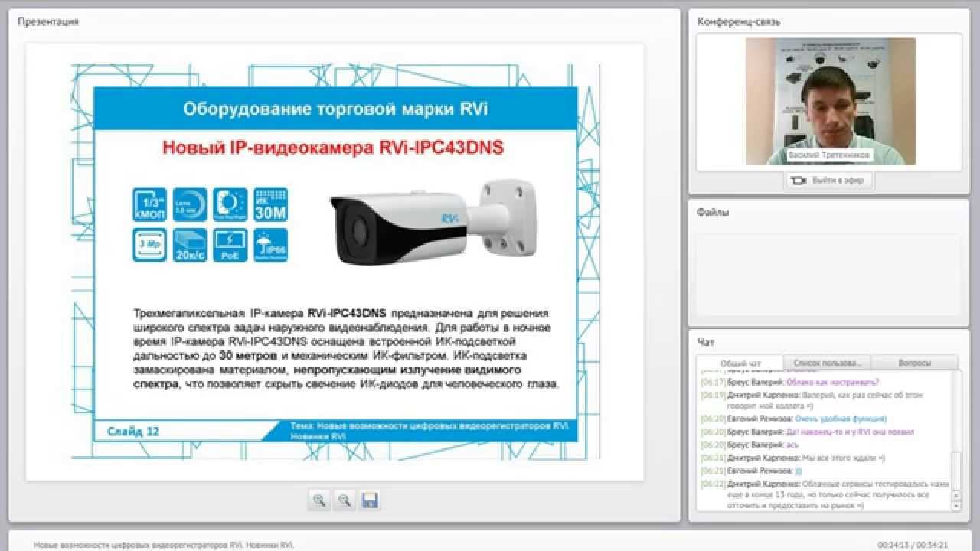Click the 'ИК 30М' feature icon
The width and height of the screenshot is (980, 551).
[270, 205]
